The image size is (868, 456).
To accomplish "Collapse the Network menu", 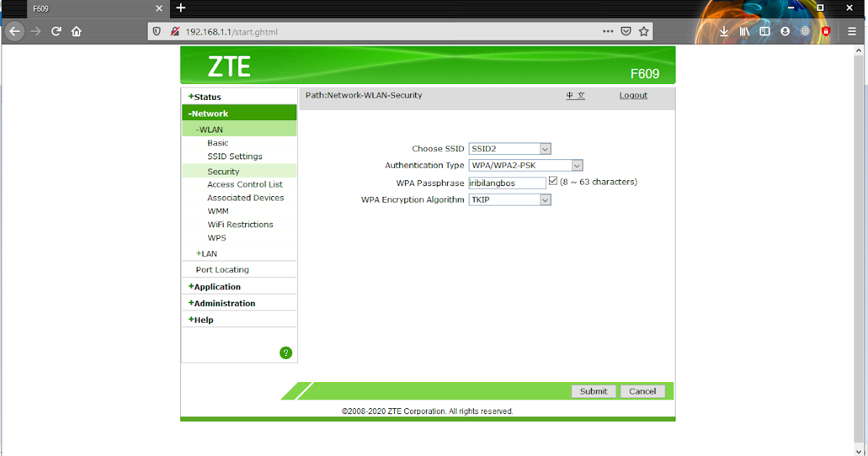I will click(208, 114).
